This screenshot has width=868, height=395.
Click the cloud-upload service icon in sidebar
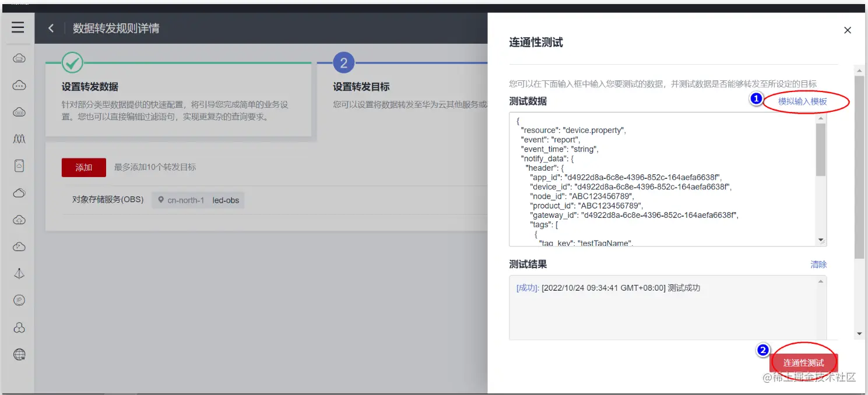coord(18,220)
